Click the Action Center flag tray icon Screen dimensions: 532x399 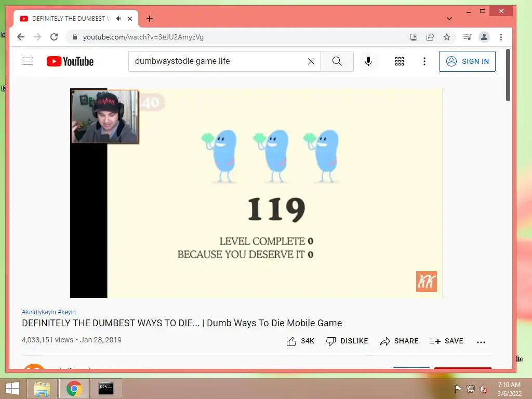coord(458,389)
